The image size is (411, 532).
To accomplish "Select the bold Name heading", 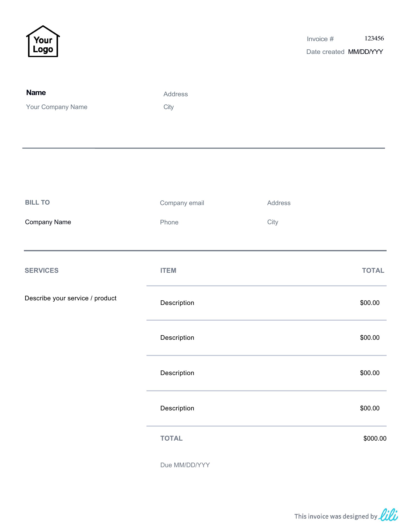I will click(36, 93).
